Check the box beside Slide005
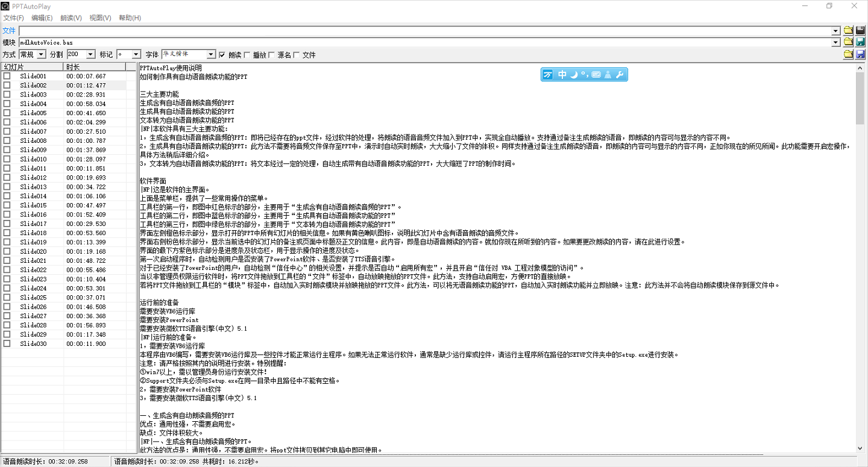This screenshot has height=467, width=868. click(7, 113)
